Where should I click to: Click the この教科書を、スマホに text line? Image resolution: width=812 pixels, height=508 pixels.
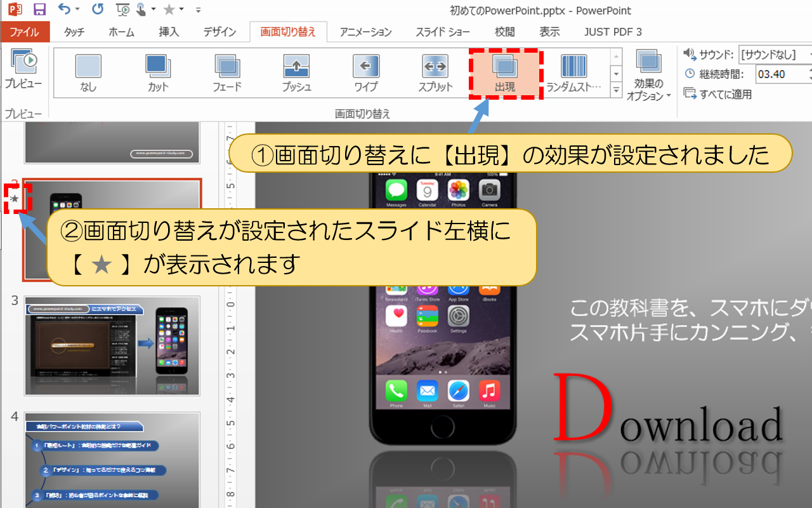(690, 309)
